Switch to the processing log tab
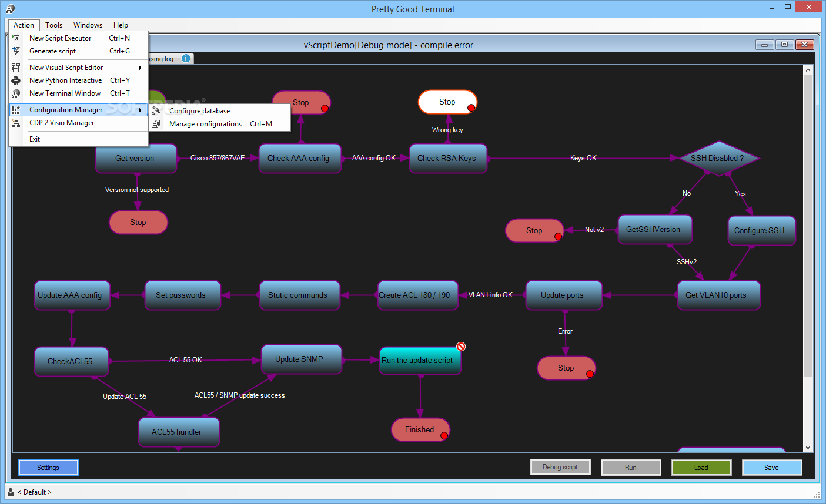826x504 pixels. click(x=170, y=59)
